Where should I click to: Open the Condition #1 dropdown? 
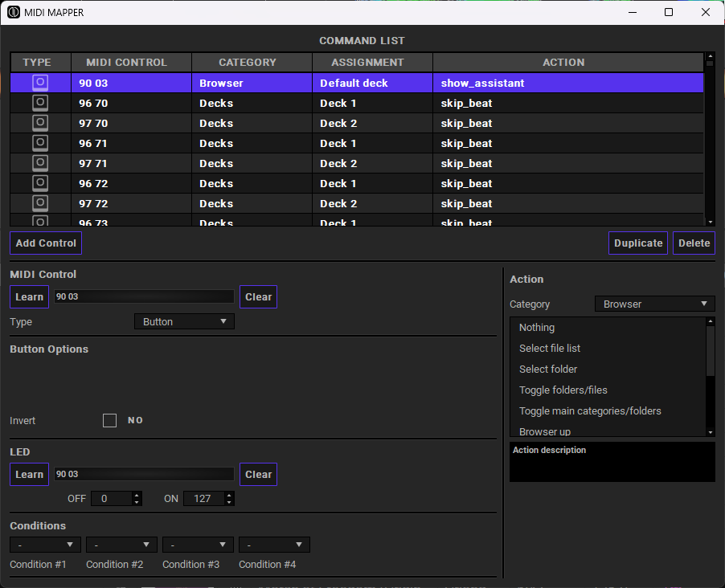[46, 545]
